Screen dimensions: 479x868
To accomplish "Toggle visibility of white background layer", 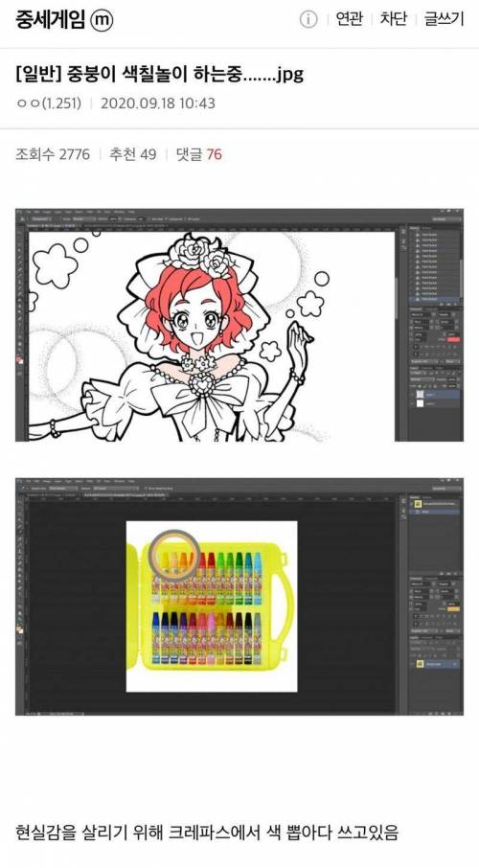I will 411,404.
